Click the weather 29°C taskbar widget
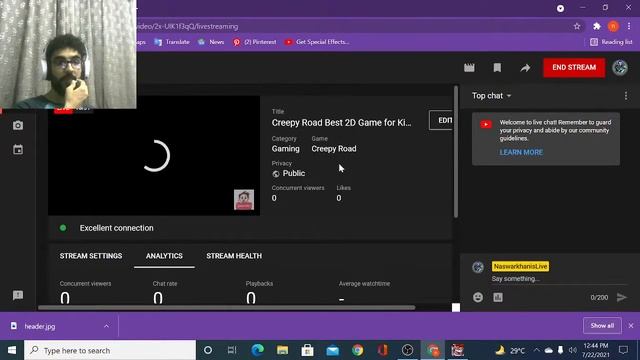Screen dimensions: 640x360 pos(510,350)
